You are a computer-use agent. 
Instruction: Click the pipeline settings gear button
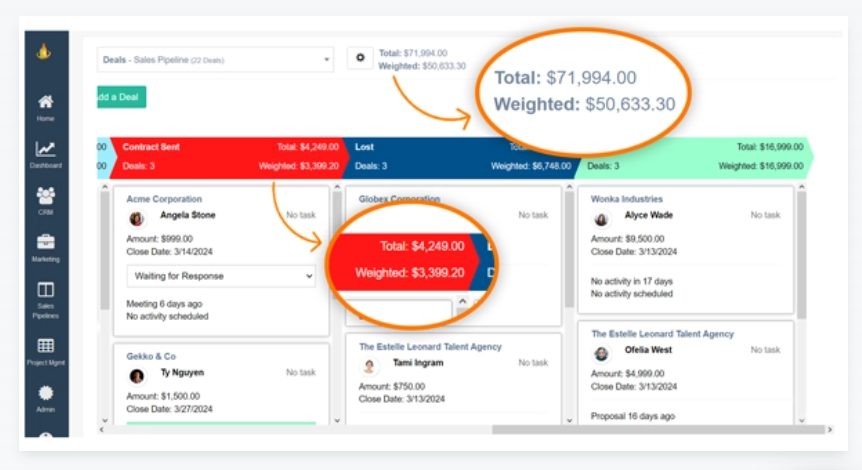(x=360, y=58)
